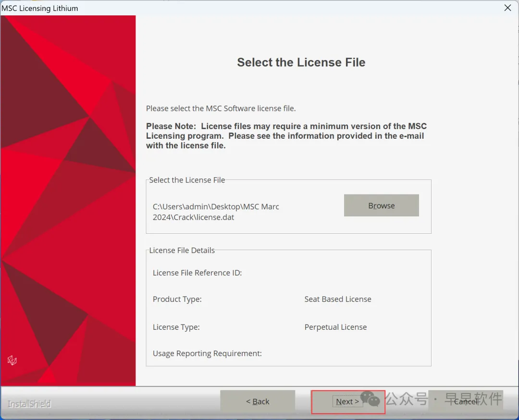Click 'Please select the MSC Software license file.' text

(221, 108)
